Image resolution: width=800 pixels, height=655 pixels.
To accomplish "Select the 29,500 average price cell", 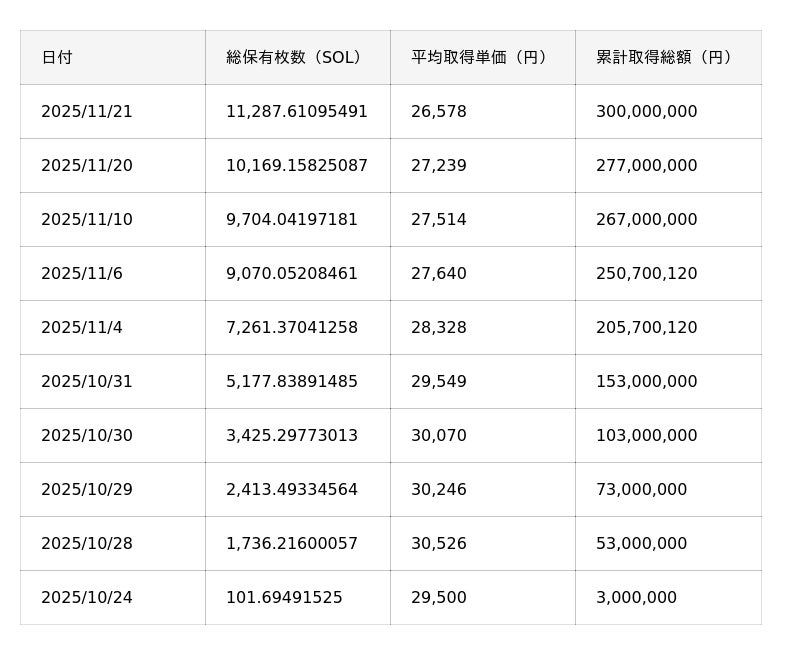I will [439, 598].
